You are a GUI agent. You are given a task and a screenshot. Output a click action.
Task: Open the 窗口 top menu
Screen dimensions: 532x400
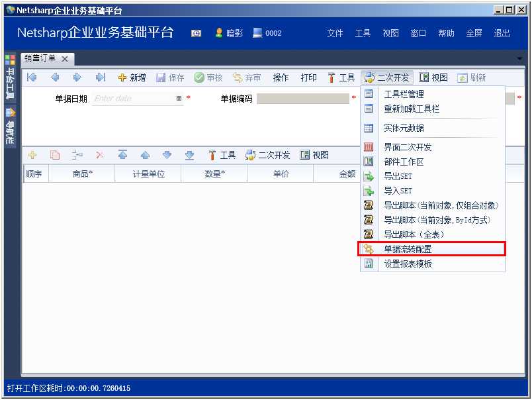tap(418, 33)
